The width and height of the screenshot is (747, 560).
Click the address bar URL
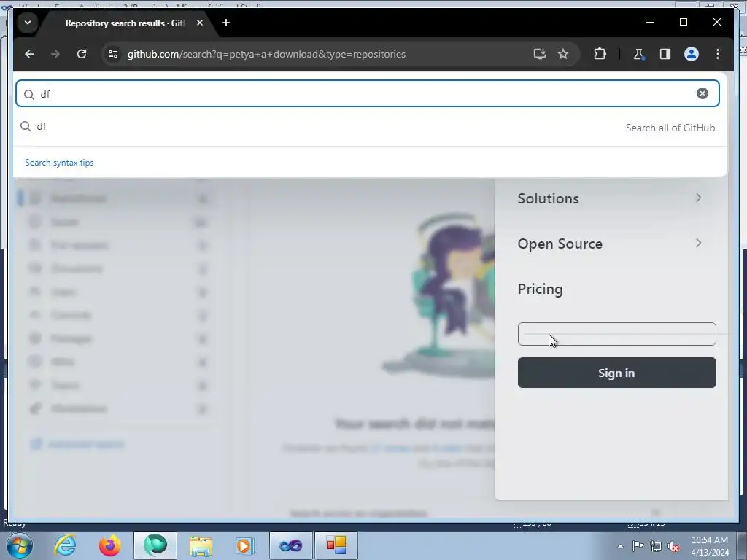(x=266, y=54)
